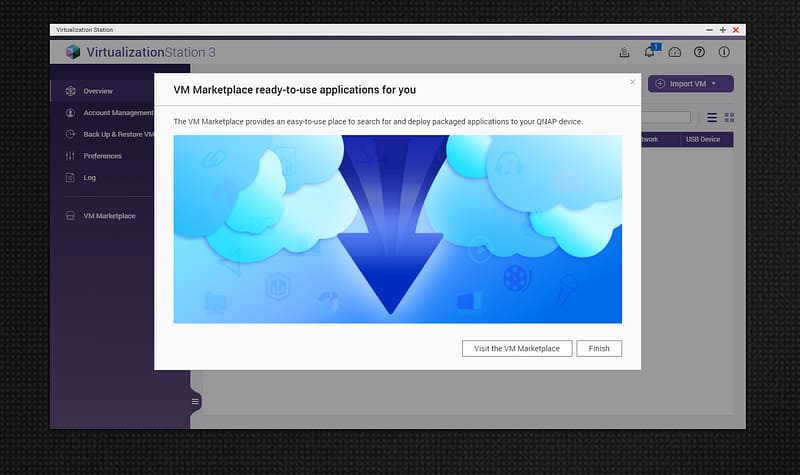
Task: Click the Log document icon
Action: pos(70,178)
